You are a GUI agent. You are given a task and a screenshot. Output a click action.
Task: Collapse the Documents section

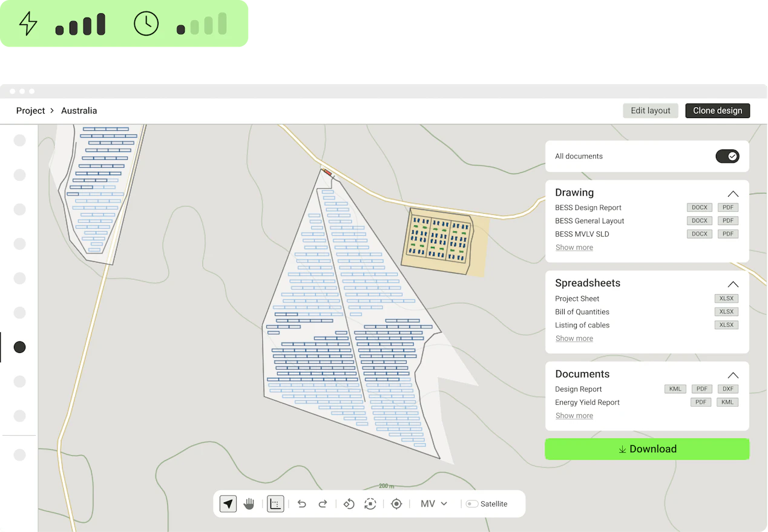[x=733, y=375]
